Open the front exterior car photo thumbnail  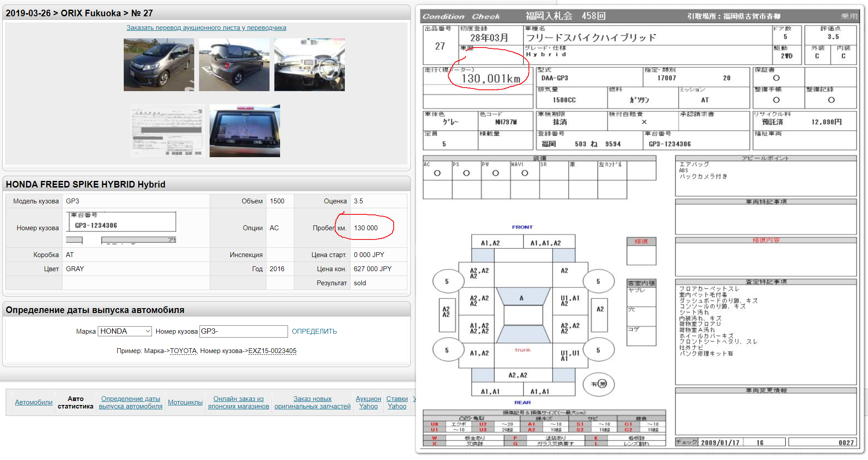coord(159,65)
